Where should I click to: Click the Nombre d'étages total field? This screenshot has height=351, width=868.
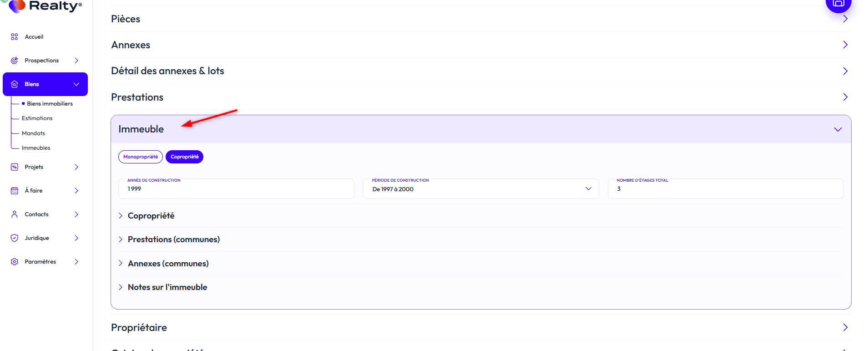(725, 189)
